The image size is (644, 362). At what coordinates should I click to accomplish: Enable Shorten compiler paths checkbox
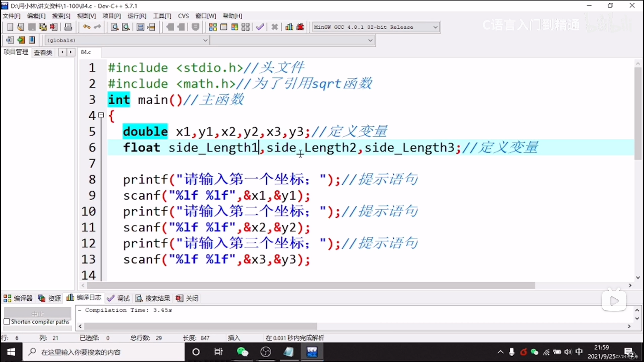[7, 321]
